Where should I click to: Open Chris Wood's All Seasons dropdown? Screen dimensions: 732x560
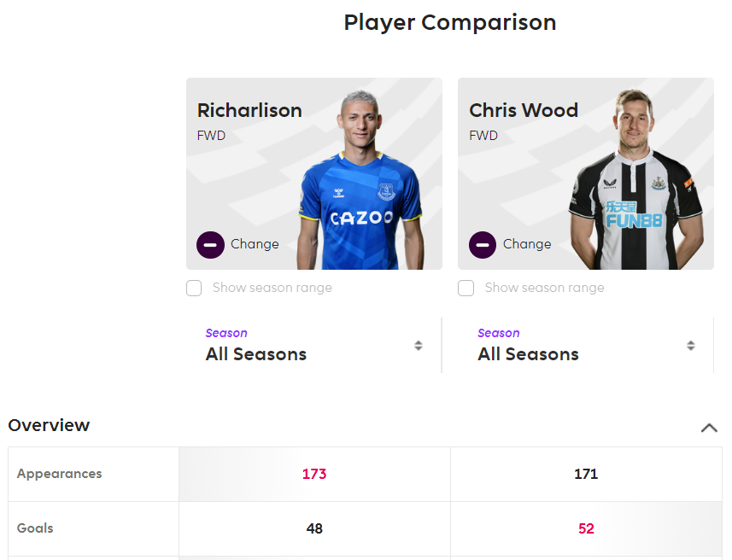(586, 346)
